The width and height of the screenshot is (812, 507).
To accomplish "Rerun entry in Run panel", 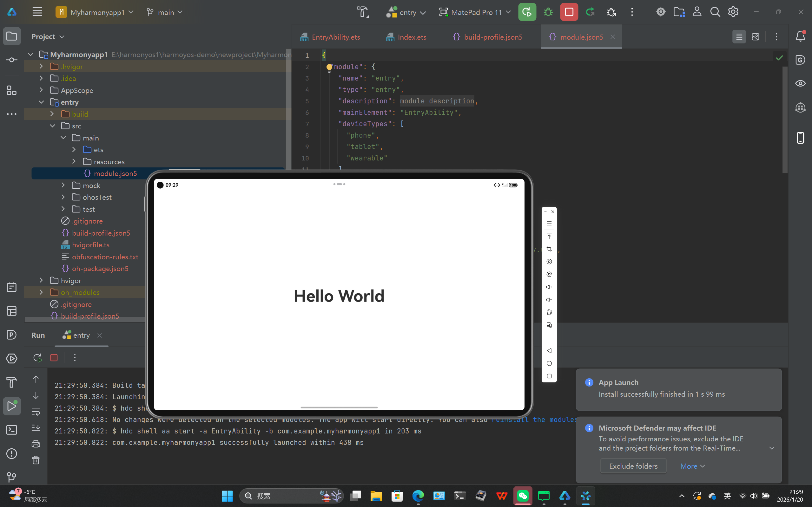I will (x=37, y=358).
